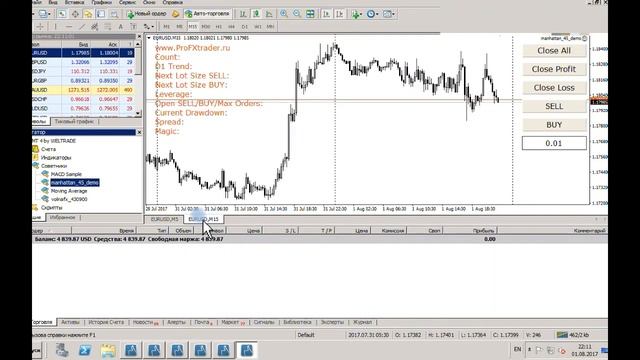The width and height of the screenshot is (640, 360).
Task: Expand the Индикаторы tree node
Action: (x=56, y=158)
